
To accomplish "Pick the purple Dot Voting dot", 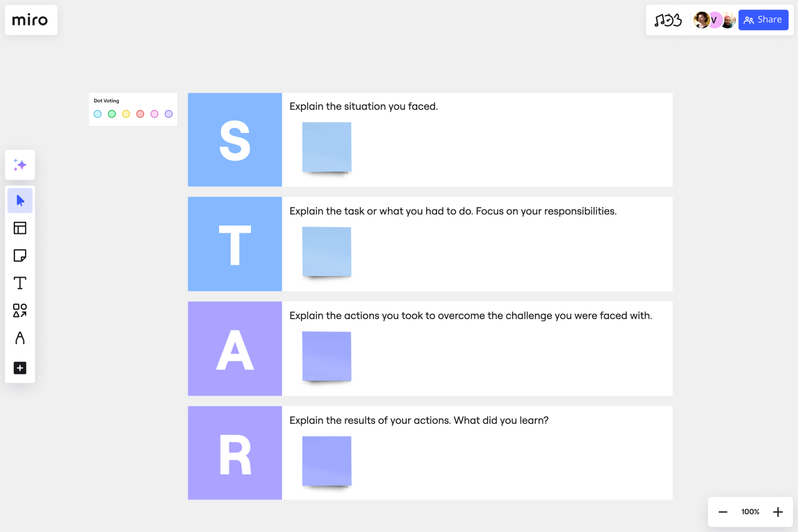I will 168,114.
